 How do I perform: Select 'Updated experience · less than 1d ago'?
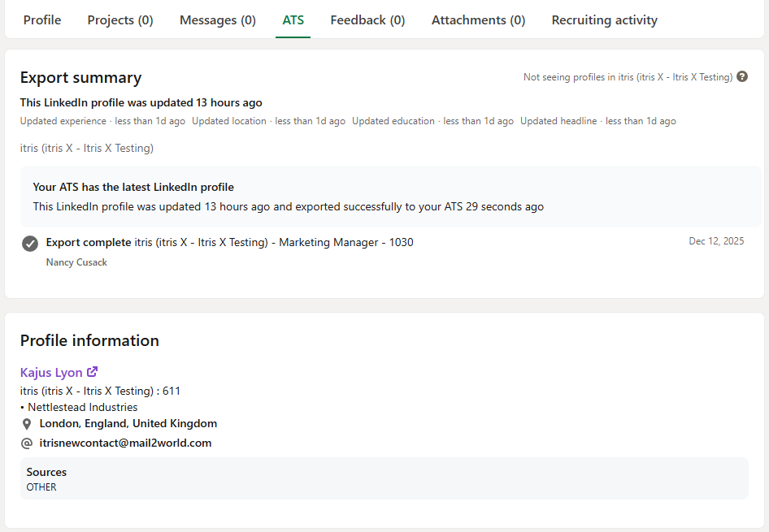pos(102,121)
